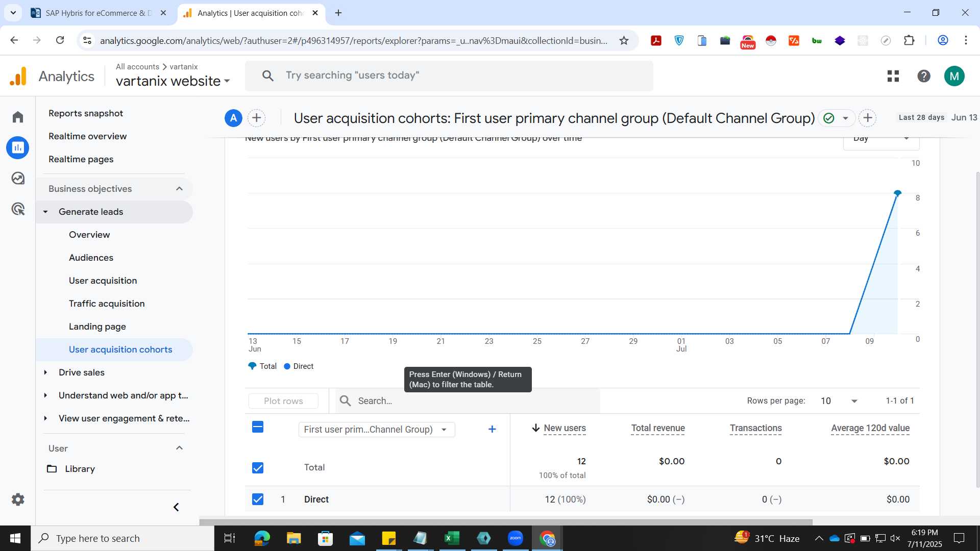Select the Reports icon in left rail
980x551 pixels.
click(x=18, y=147)
